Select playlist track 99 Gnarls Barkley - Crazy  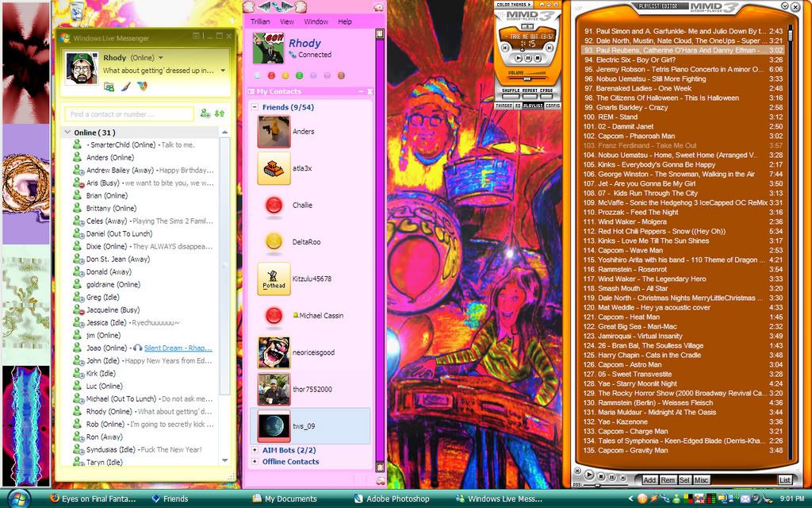tap(684, 107)
